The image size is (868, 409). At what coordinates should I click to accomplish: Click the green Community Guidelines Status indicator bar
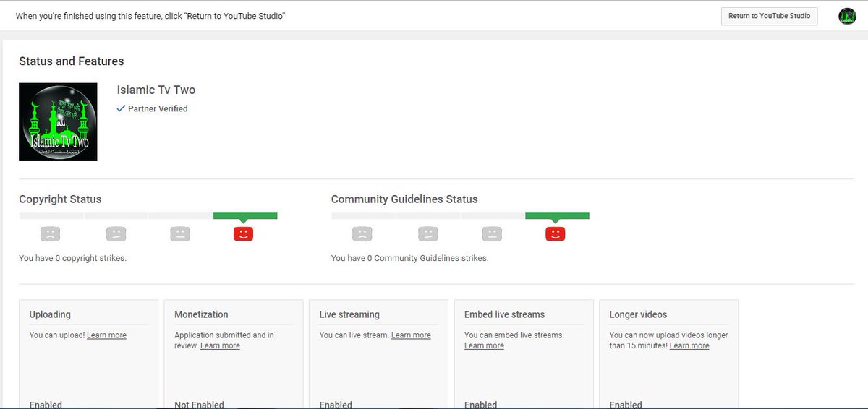[x=557, y=215]
